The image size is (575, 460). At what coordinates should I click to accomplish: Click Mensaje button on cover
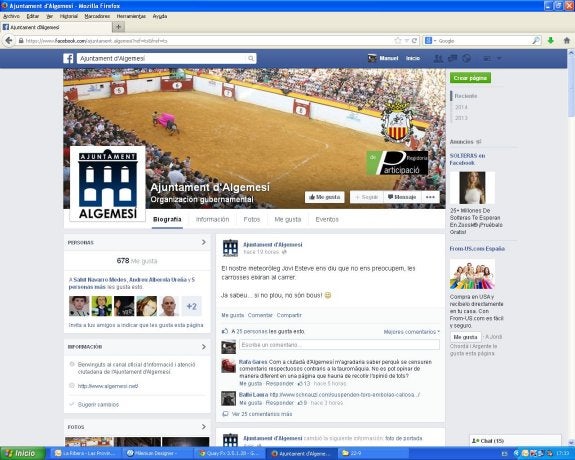click(x=402, y=197)
